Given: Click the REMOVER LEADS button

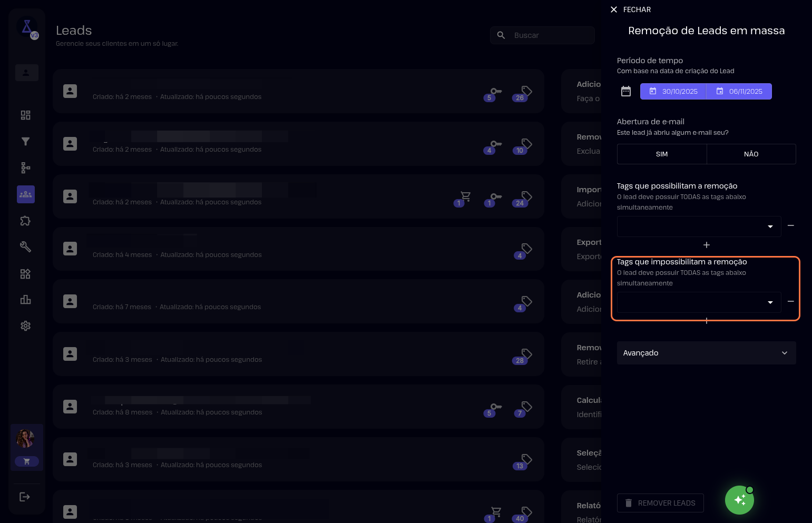Looking at the screenshot, I should [x=660, y=503].
